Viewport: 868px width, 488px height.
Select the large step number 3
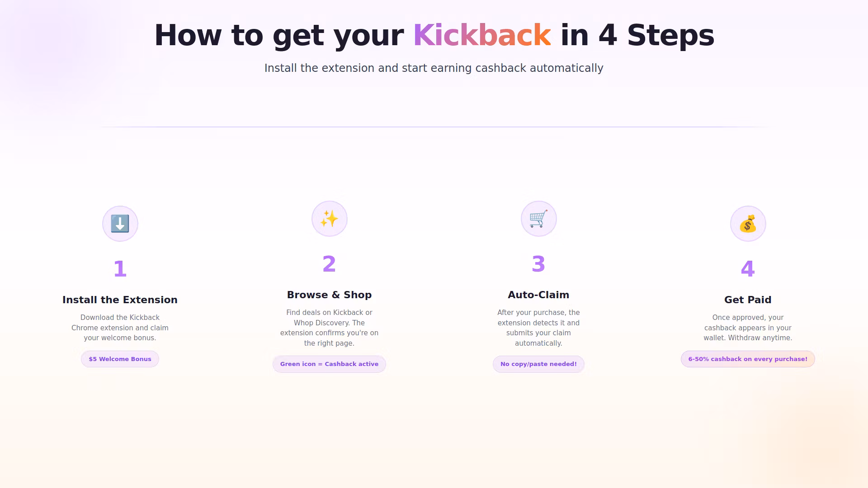tap(538, 264)
